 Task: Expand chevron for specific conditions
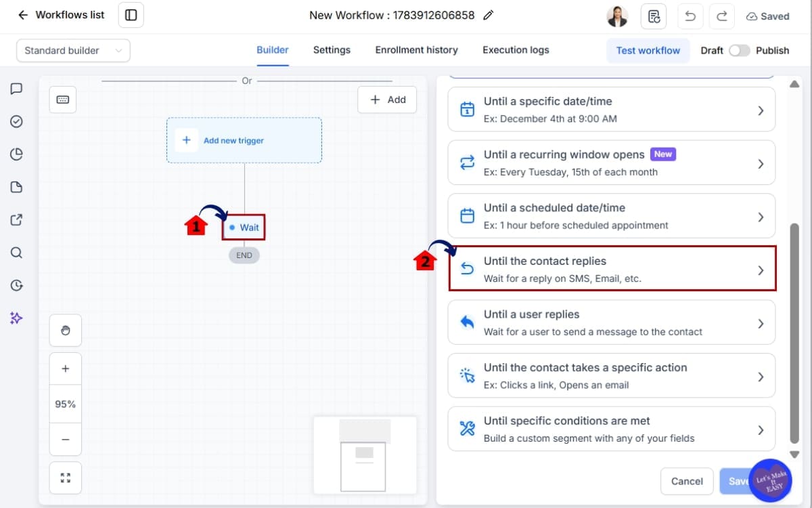761,430
